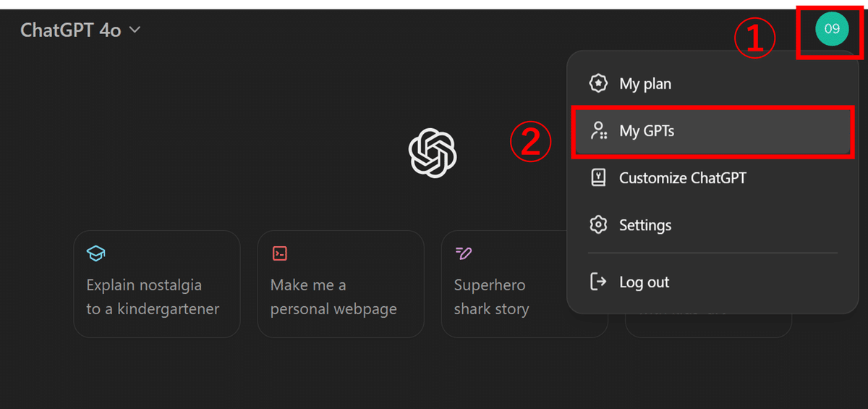
Task: Click the My plan star badge icon
Action: click(x=598, y=83)
